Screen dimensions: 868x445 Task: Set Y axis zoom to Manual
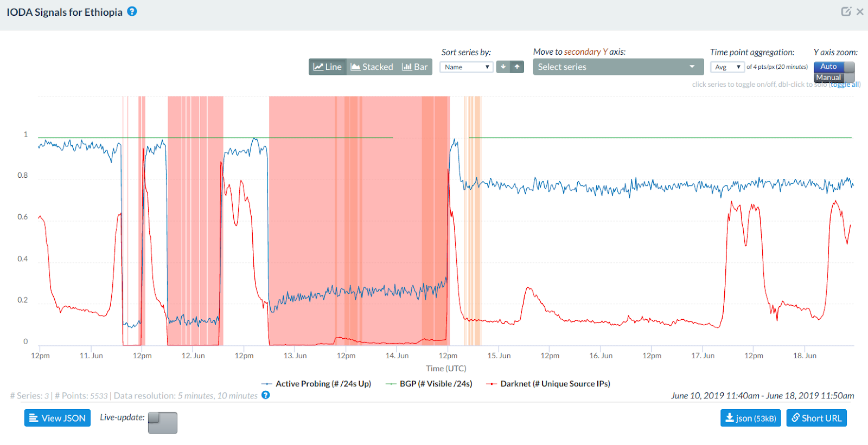pyautogui.click(x=828, y=78)
